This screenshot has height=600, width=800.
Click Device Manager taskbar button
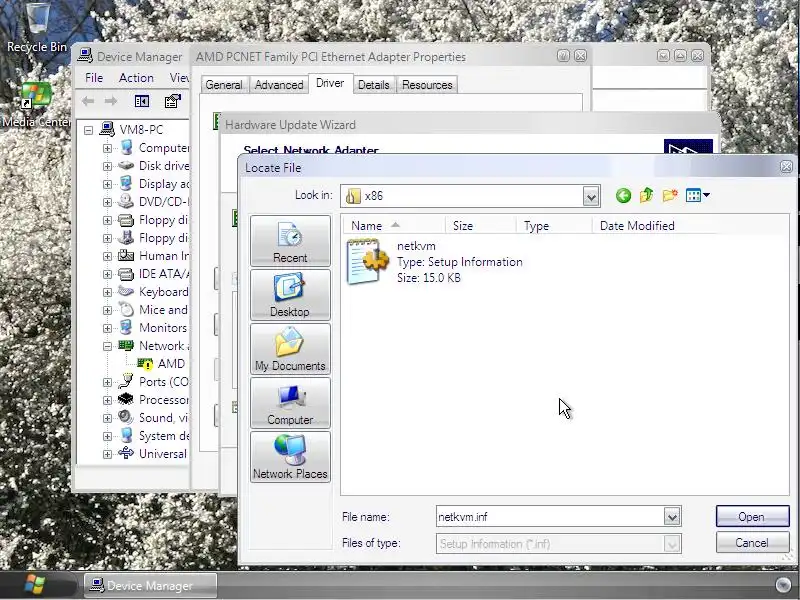150,585
